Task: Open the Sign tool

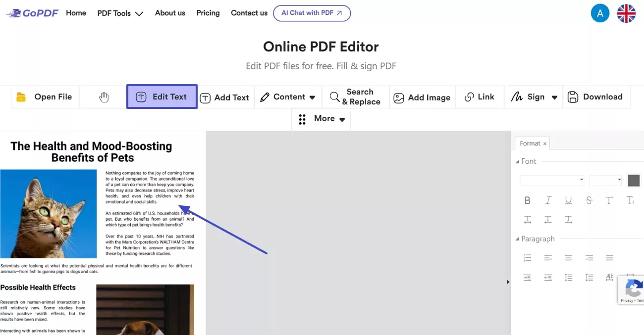Action: [533, 96]
